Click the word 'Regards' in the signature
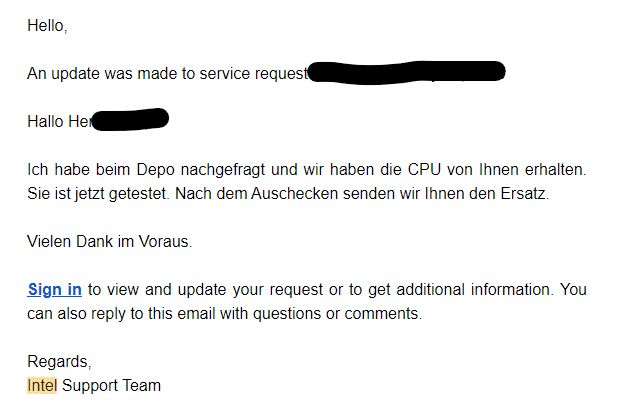Screen dimensions: 621x420 click(x=59, y=362)
